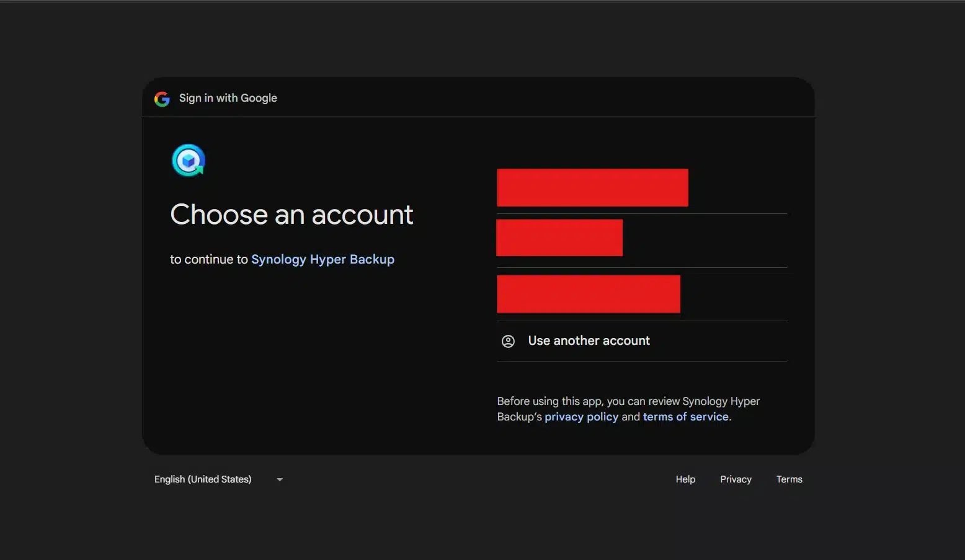Click the "Choose an account" heading

tap(291, 214)
